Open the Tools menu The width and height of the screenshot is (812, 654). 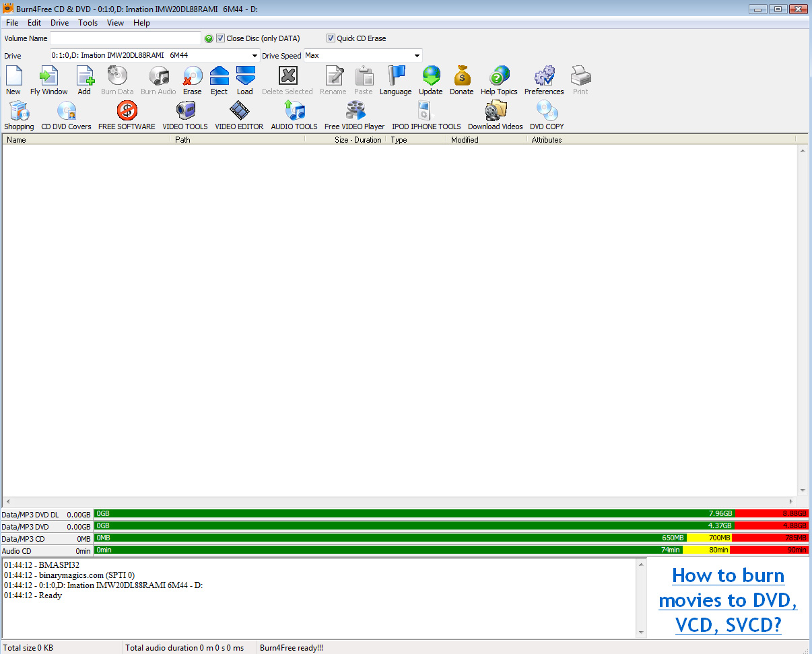point(88,23)
